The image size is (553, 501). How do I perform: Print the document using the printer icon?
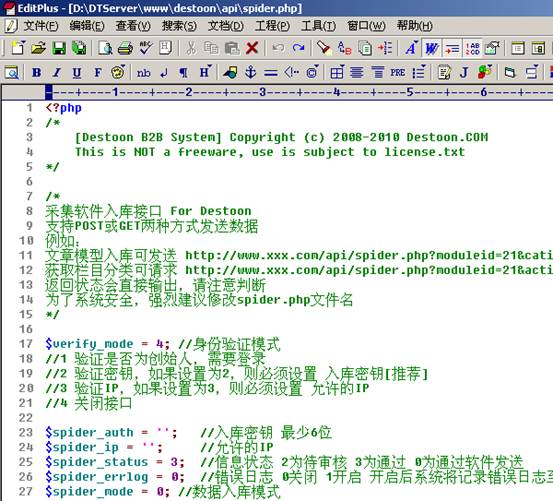[x=125, y=48]
